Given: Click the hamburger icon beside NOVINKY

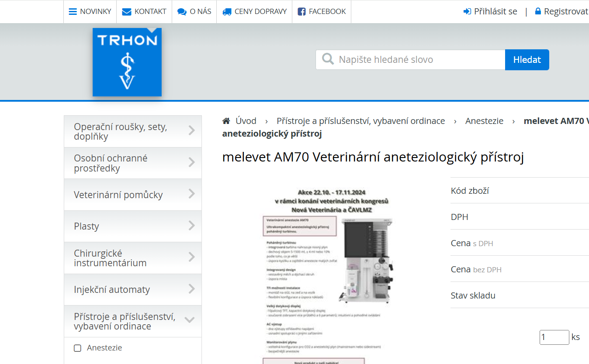Looking at the screenshot, I should pos(73,12).
